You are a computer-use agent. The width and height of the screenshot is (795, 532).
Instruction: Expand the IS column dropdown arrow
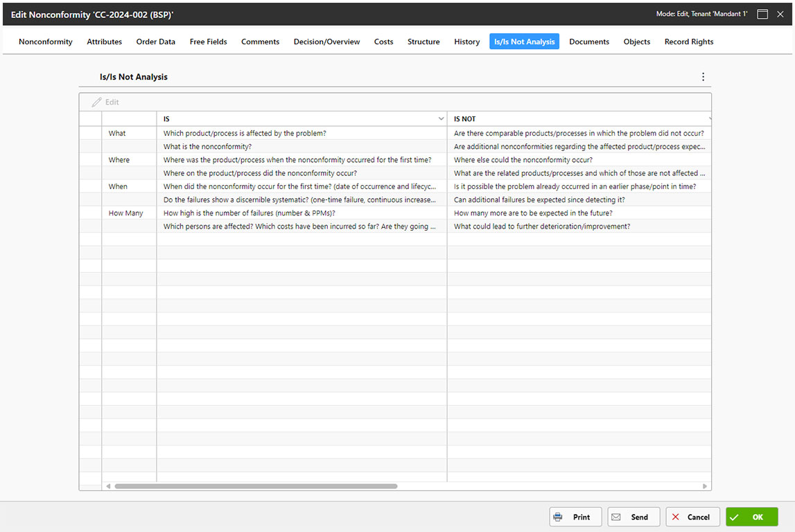442,119
